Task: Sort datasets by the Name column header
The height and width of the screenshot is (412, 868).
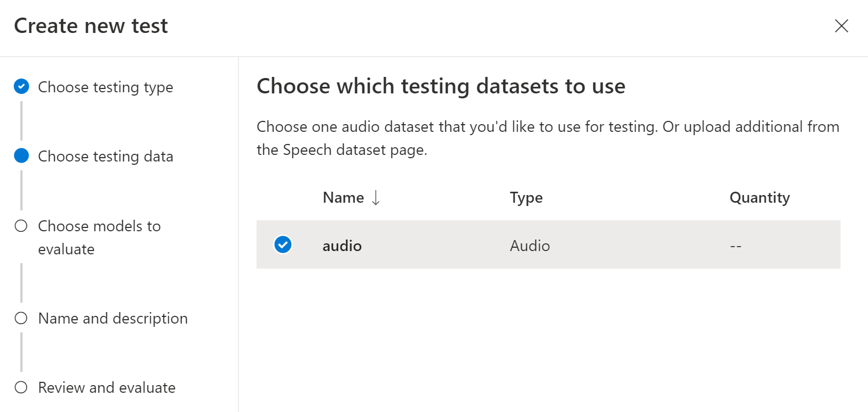Action: coord(343,198)
